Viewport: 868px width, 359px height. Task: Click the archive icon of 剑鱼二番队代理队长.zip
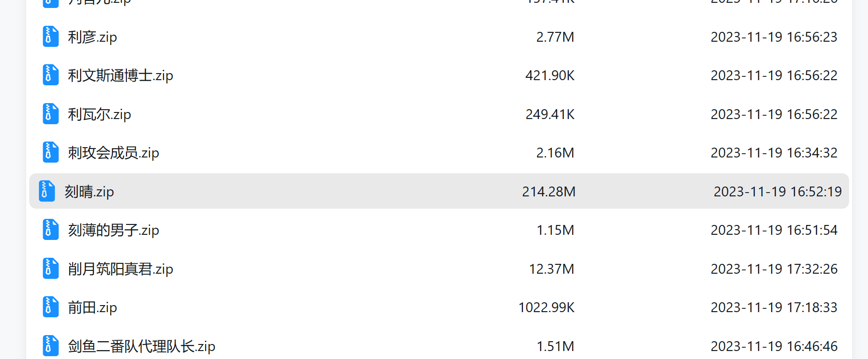pos(51,346)
